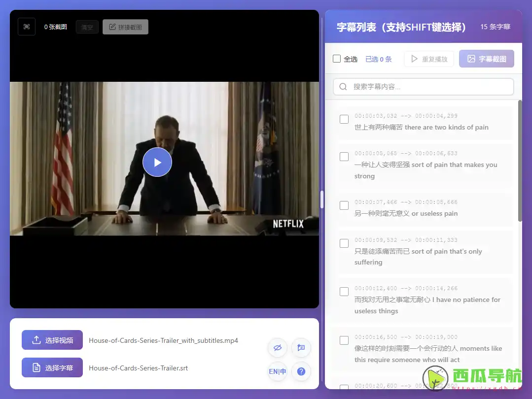Click inside the 搜索字幕内容 search field
Viewport: 532px width, 399px height.
click(x=424, y=87)
